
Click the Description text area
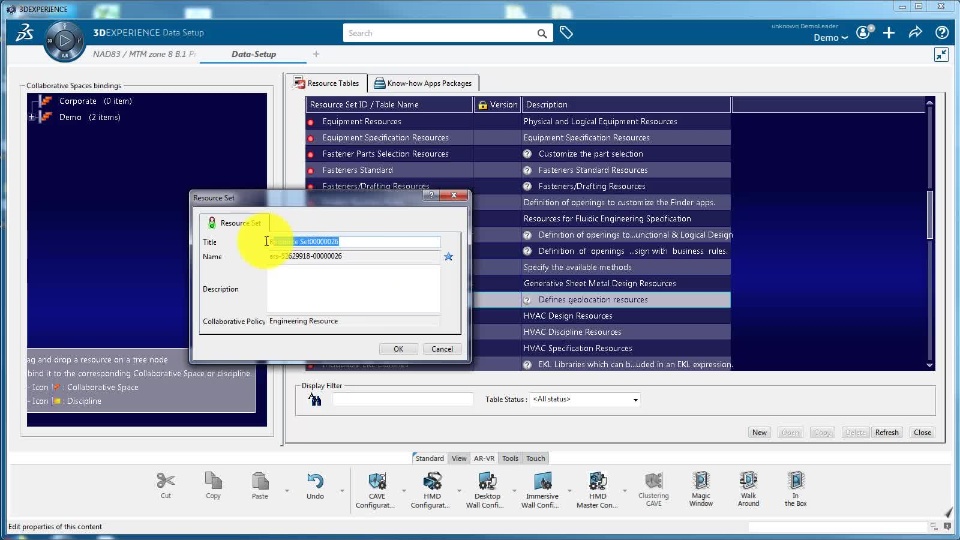pyautogui.click(x=354, y=289)
